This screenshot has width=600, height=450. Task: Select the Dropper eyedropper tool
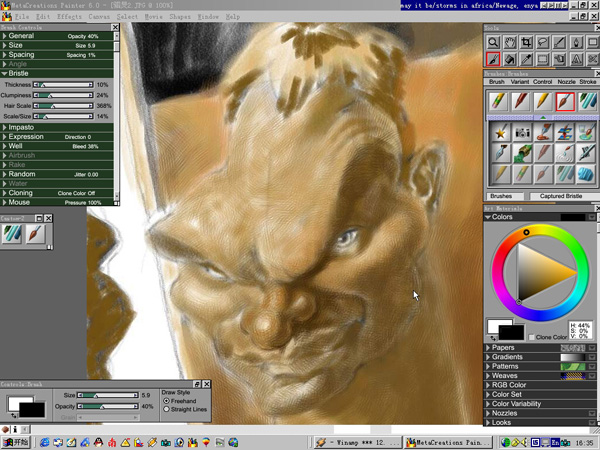pos(527,59)
